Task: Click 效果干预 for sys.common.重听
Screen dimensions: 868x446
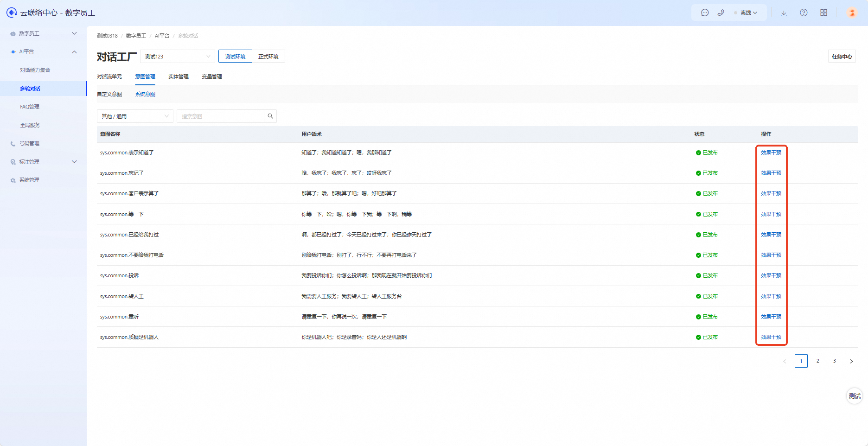Action: click(x=771, y=317)
